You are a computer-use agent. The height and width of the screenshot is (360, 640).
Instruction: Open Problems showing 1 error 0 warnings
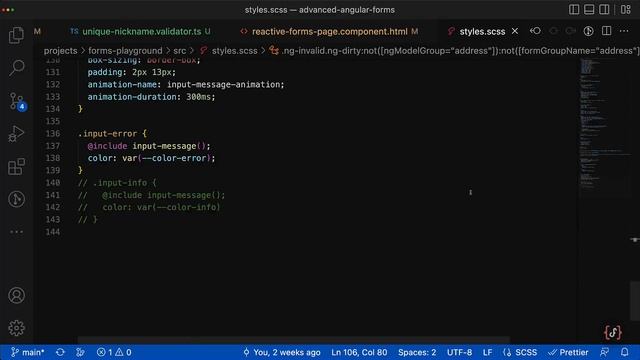click(114, 352)
